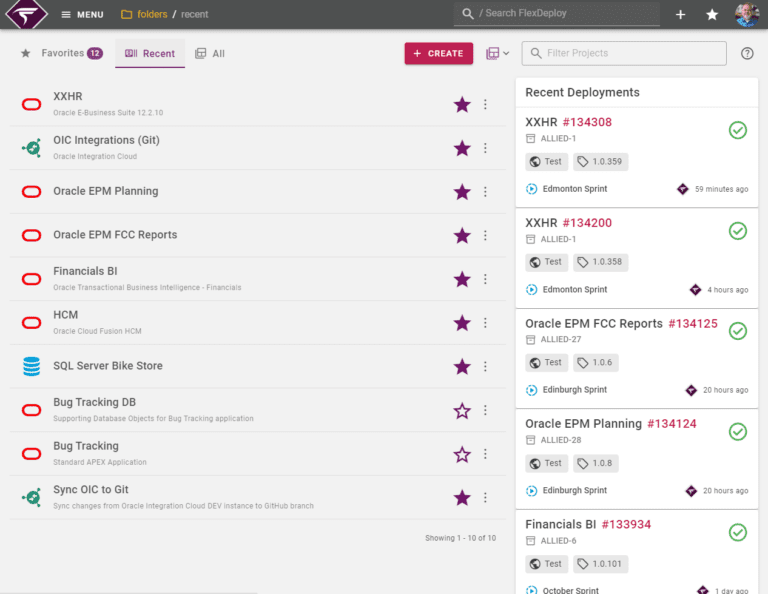This screenshot has width=768, height=594.
Task: Open deployment #134308 link
Action: (587, 122)
